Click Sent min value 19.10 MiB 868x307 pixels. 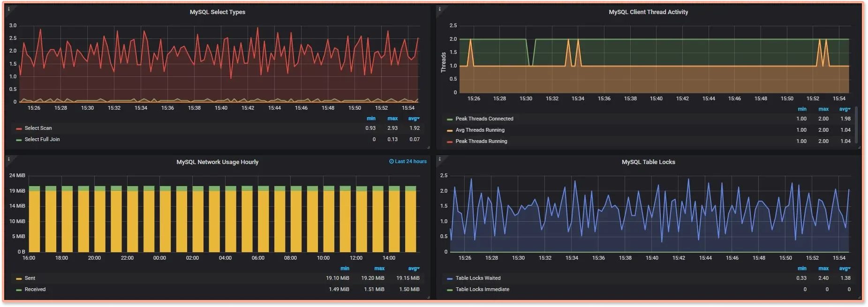[x=338, y=278]
